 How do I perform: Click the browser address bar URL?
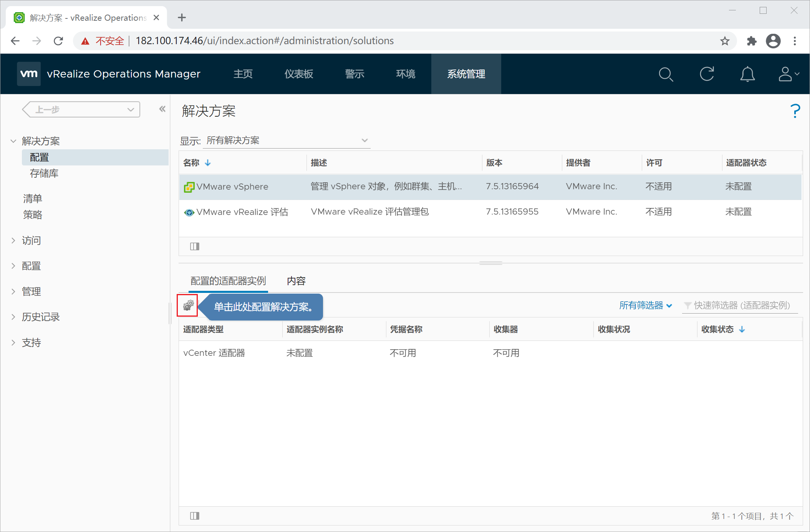265,41
